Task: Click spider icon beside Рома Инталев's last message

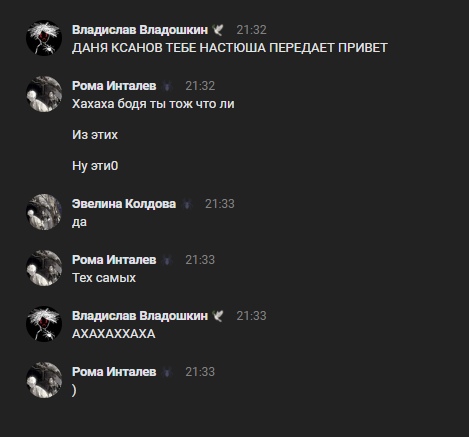Action: pyautogui.click(x=167, y=372)
